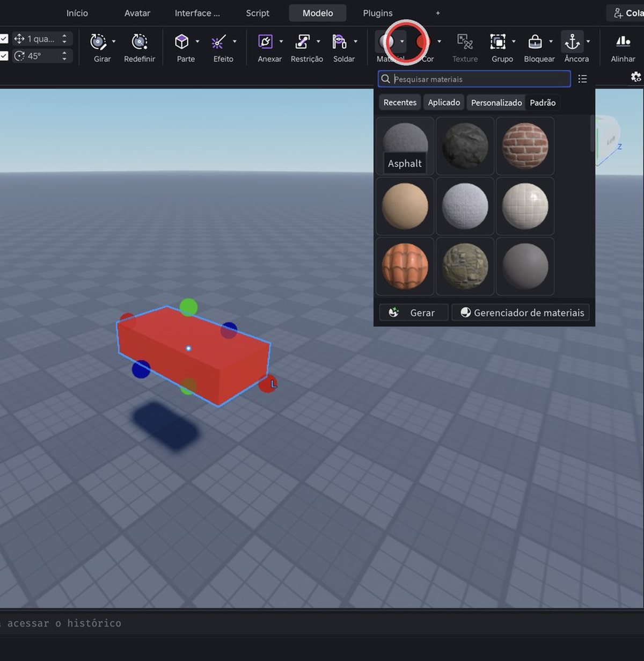This screenshot has height=661, width=644.
Task: Select the Modelo tab
Action: point(318,13)
